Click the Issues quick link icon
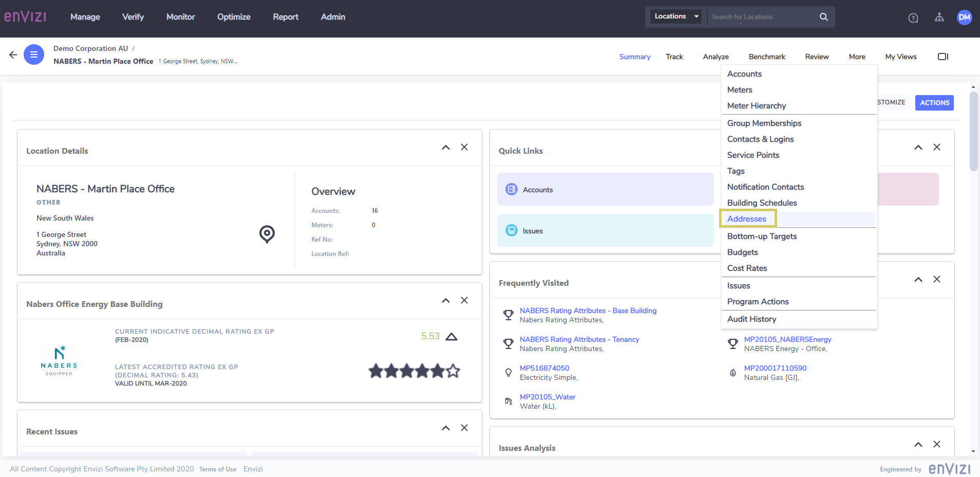This screenshot has height=477, width=980. [512, 230]
